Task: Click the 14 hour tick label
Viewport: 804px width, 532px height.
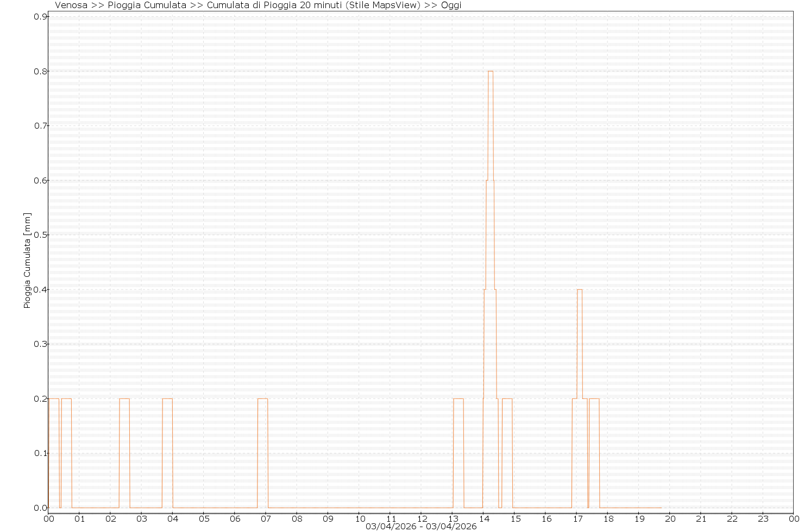Action: point(483,518)
